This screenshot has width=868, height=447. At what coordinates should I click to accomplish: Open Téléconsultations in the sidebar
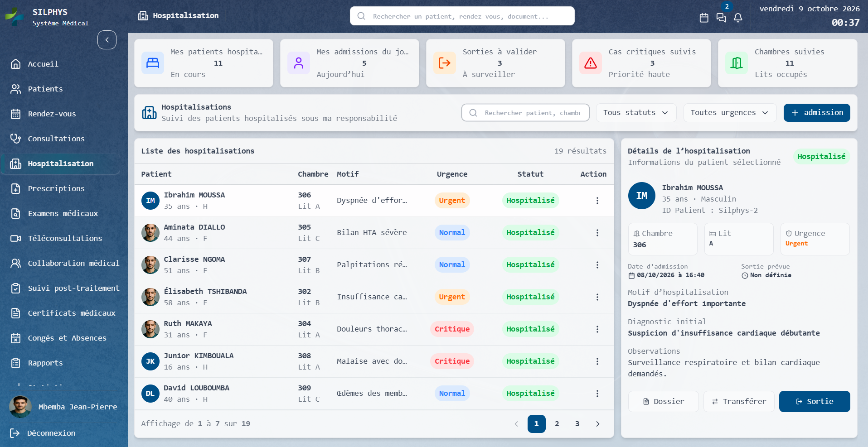[61, 238]
